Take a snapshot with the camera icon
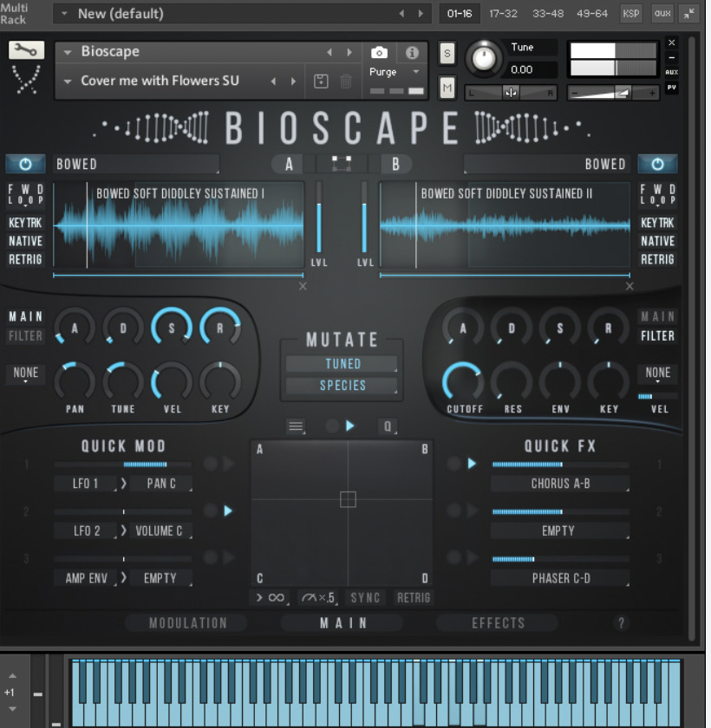711x728 pixels. tap(379, 53)
